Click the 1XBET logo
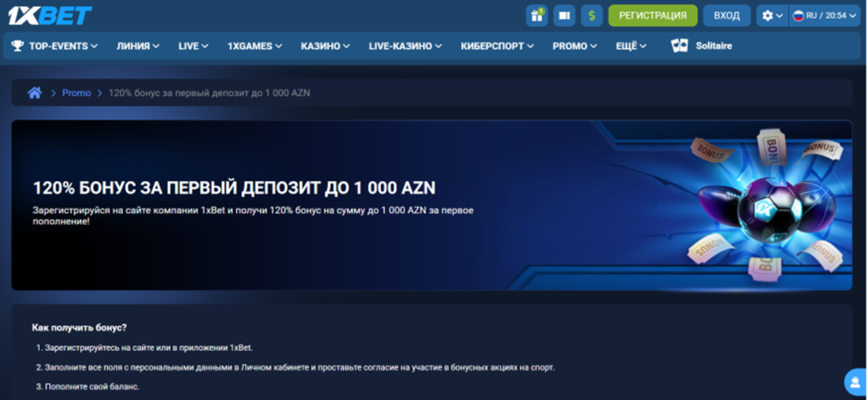This screenshot has height=400, width=868. (x=50, y=15)
